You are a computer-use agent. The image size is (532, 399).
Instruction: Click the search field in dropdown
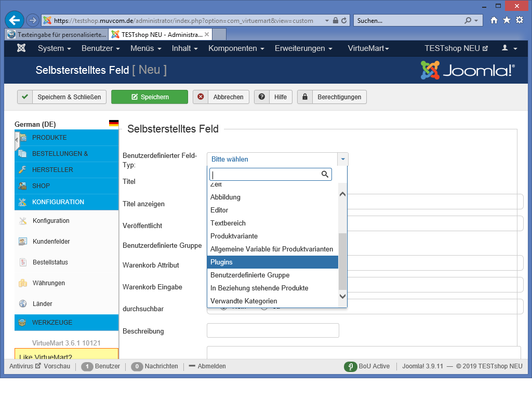coord(265,174)
